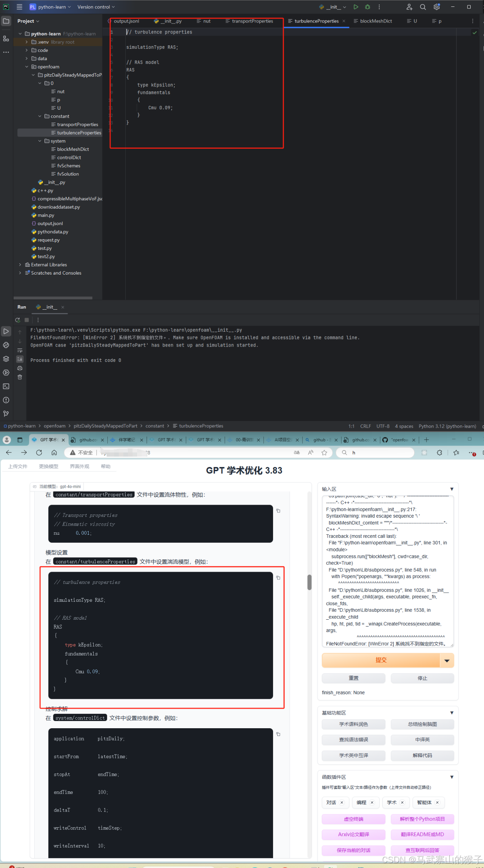Copy the turbulence properties code block
Screen dimensions: 484x868
coord(278,578)
